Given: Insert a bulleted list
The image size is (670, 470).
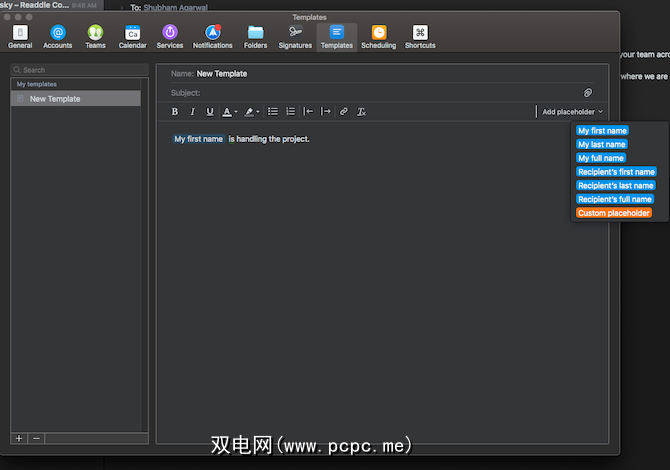Looking at the screenshot, I should pyautogui.click(x=272, y=112).
